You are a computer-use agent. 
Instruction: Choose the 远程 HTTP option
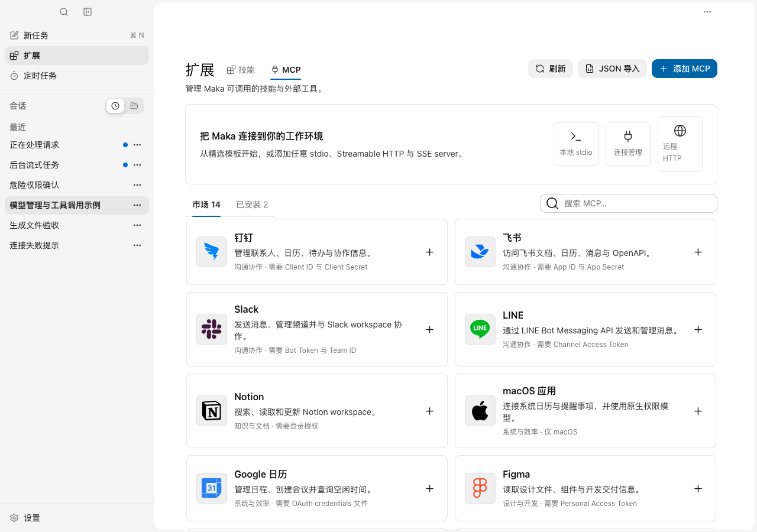coord(680,144)
